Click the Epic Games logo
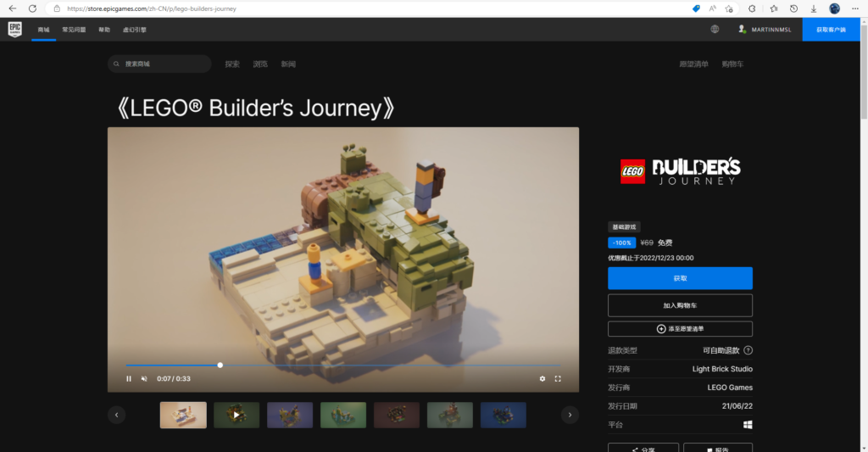 15,30
